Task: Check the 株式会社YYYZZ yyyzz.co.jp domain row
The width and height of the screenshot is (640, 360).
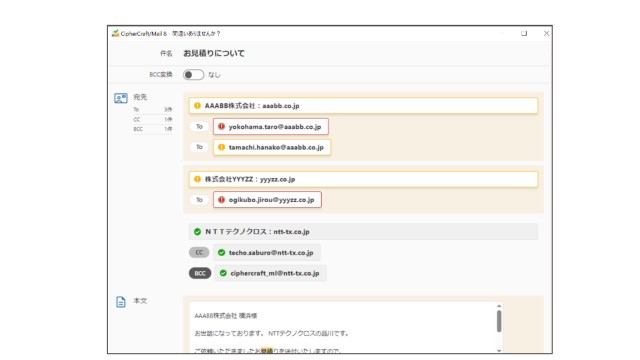Action: coord(363,179)
